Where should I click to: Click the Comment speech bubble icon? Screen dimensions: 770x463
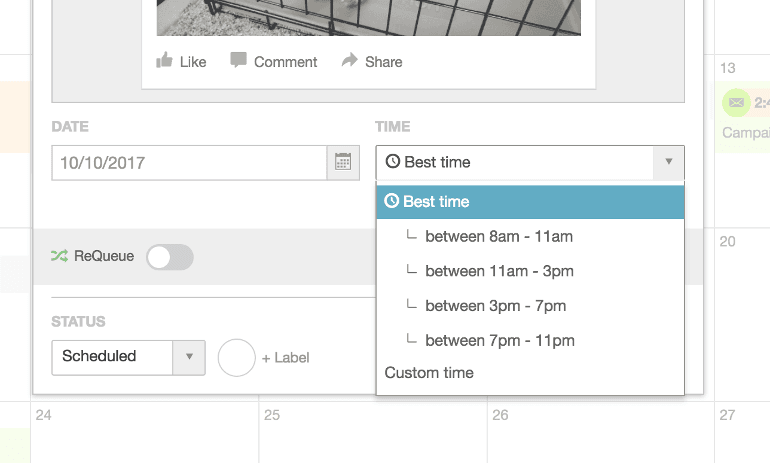point(238,61)
